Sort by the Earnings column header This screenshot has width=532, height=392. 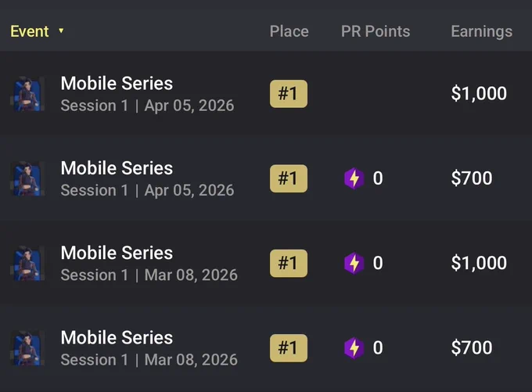(481, 32)
